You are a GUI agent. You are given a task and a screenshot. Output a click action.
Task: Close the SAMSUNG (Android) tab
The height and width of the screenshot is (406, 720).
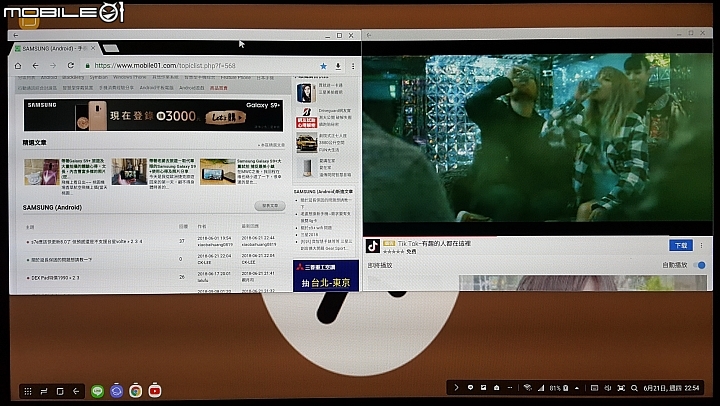(x=93, y=48)
